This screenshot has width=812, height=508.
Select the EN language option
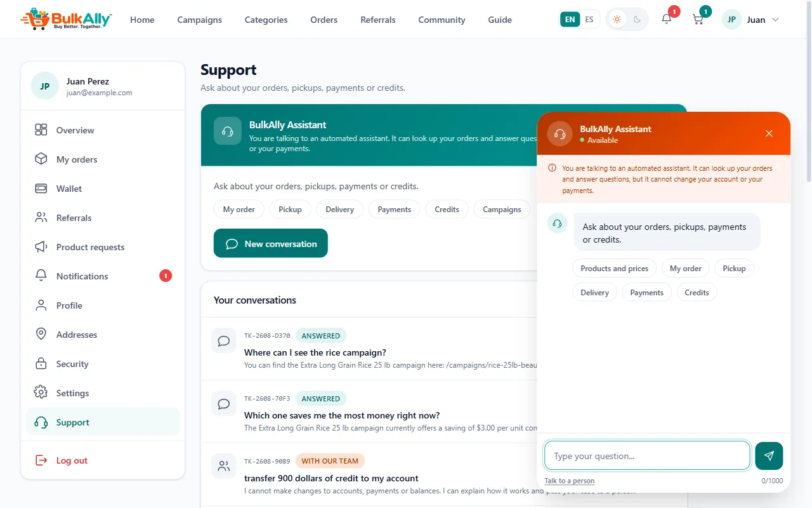(x=570, y=20)
